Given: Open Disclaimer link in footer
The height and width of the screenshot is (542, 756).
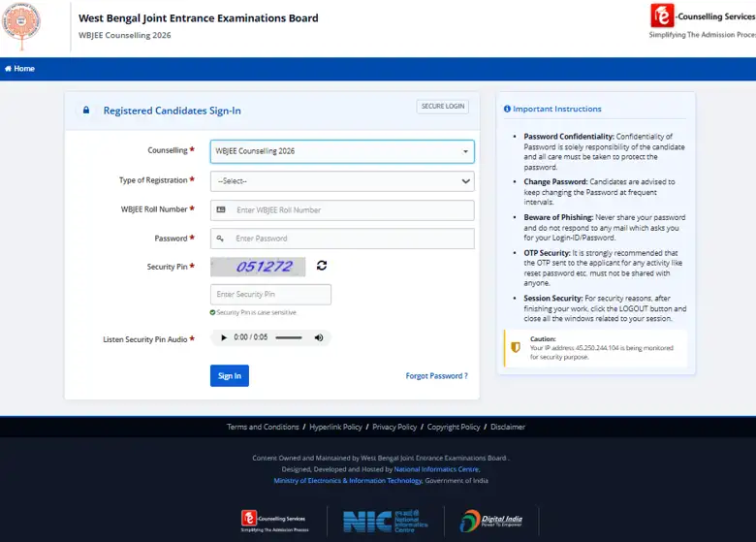Looking at the screenshot, I should coord(508,427).
